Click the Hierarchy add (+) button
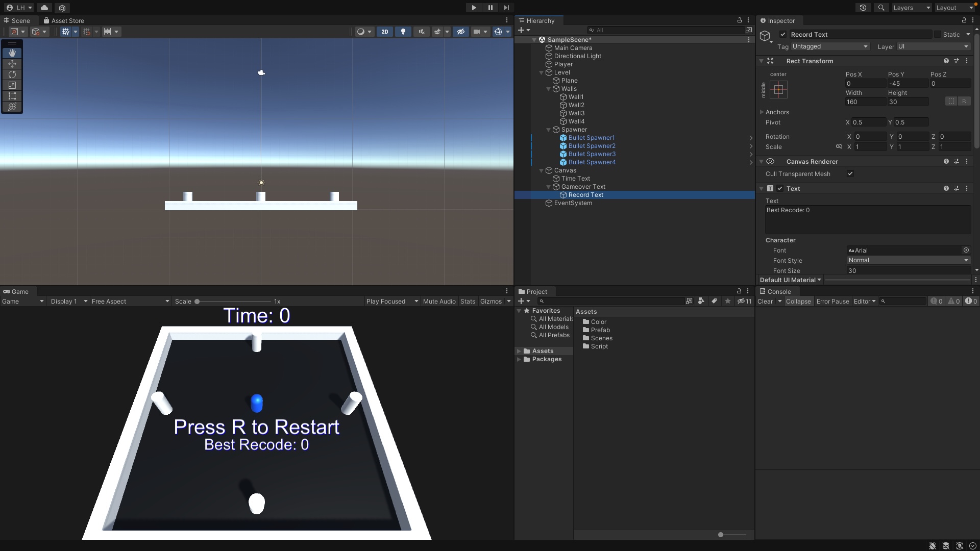This screenshot has height=551, width=980. 521,30
